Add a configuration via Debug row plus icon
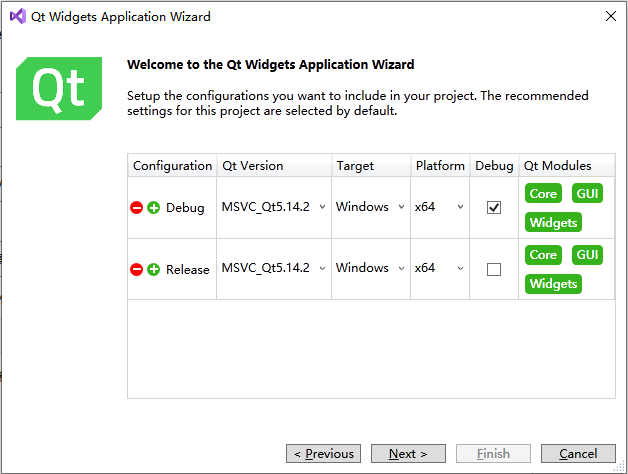 coord(153,208)
